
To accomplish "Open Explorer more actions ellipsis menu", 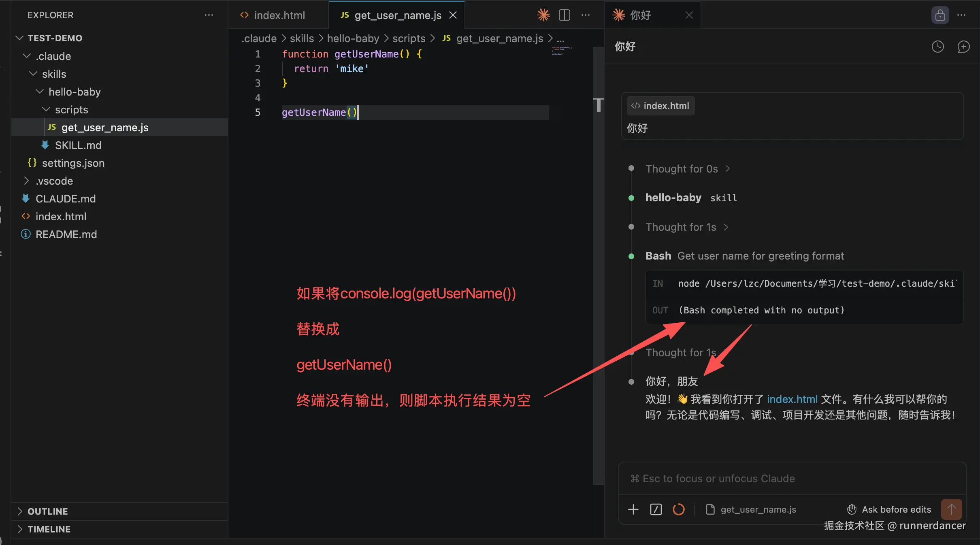I will [x=209, y=15].
